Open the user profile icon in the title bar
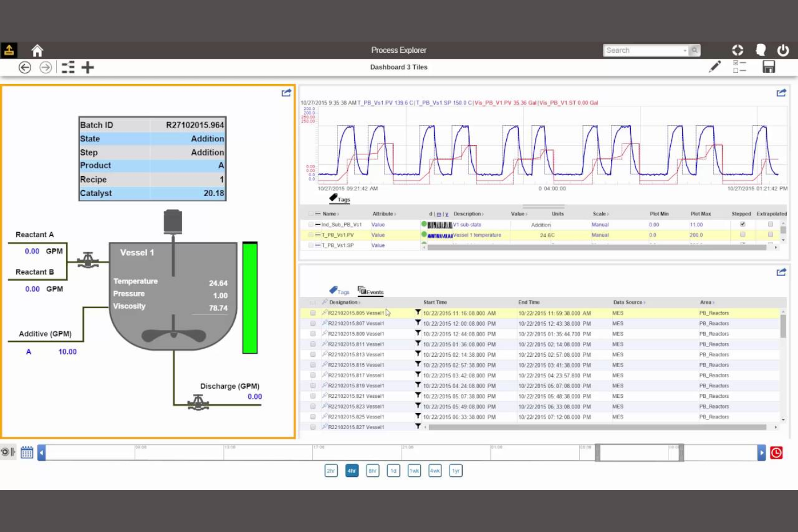Viewport: 798px width, 532px height. coord(761,50)
